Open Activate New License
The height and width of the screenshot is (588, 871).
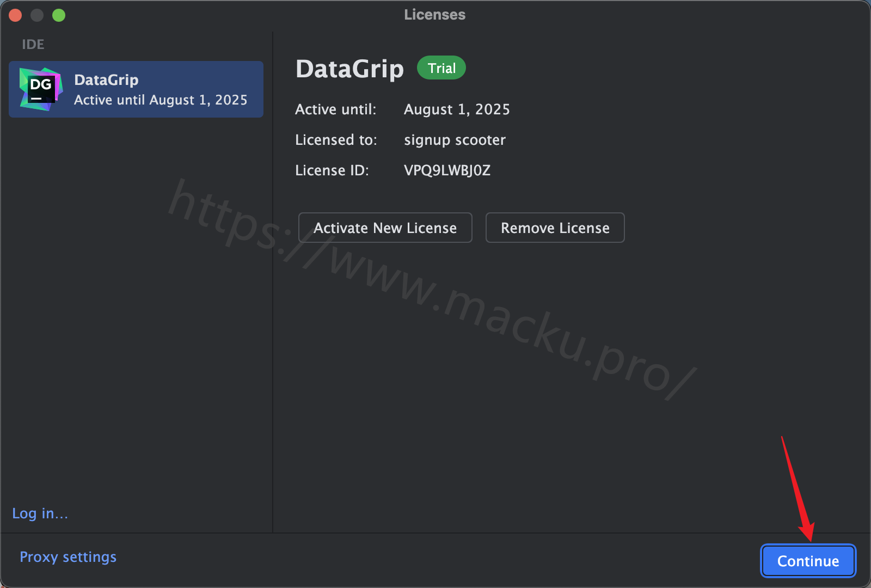pyautogui.click(x=385, y=228)
